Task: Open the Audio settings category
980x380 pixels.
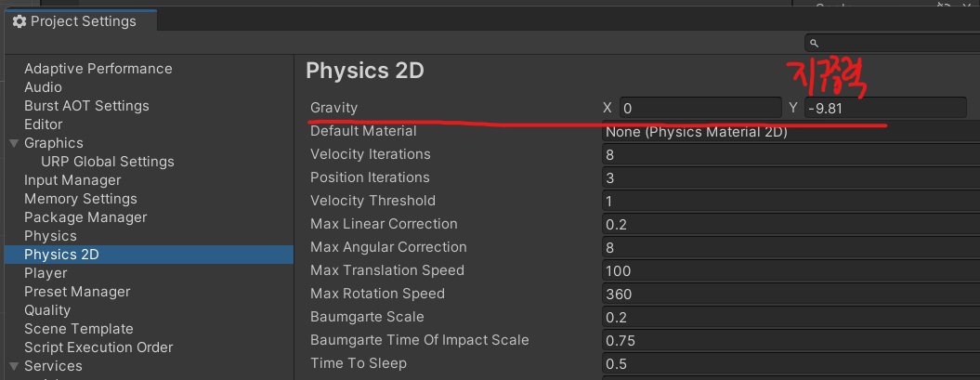Action: 43,87
